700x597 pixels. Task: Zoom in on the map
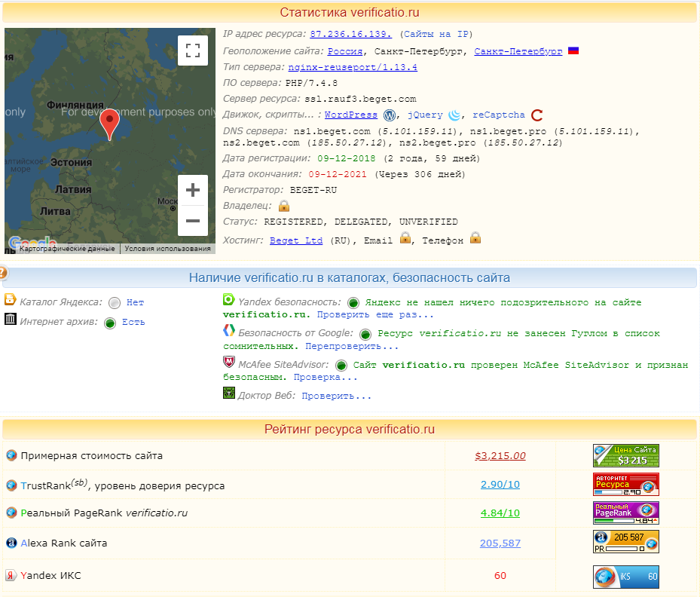pyautogui.click(x=192, y=190)
